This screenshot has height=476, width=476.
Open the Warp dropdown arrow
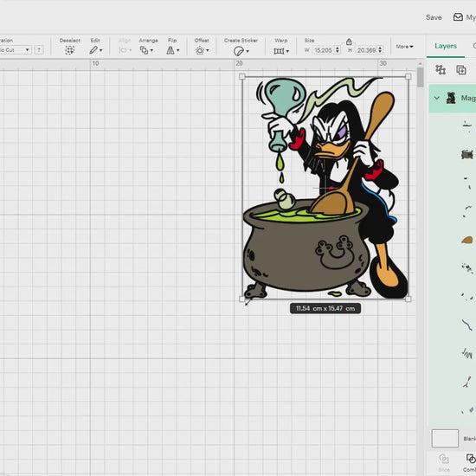tap(287, 51)
